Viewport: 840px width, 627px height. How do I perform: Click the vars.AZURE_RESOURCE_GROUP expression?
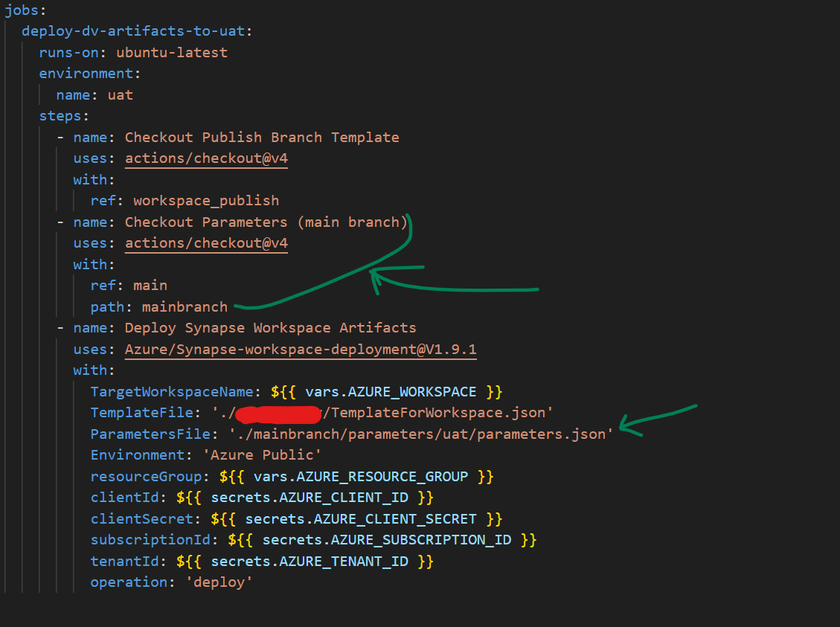tap(356, 477)
